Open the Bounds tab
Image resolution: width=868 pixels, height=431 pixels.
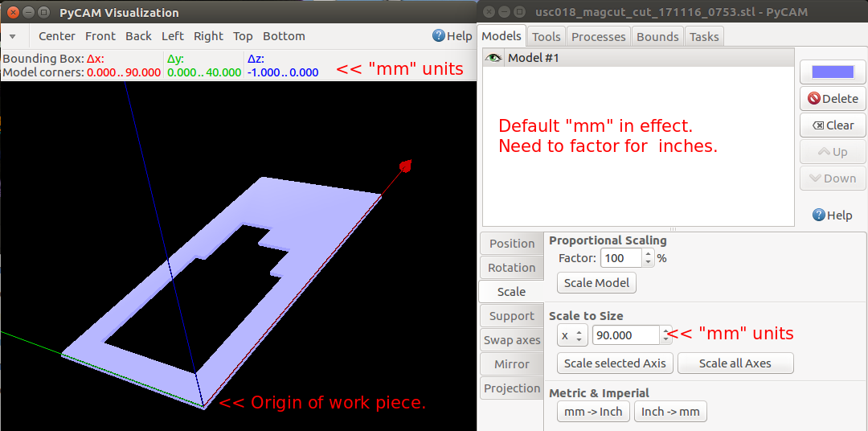point(657,36)
